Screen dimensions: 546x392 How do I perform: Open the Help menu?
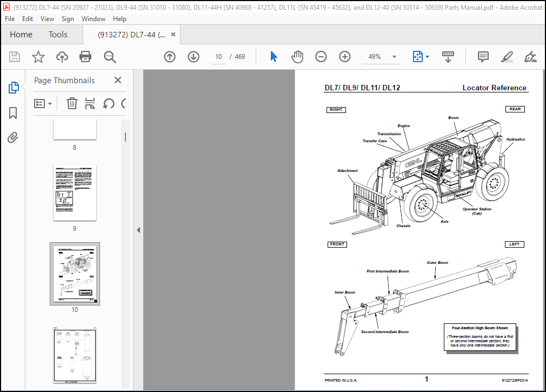pos(119,19)
